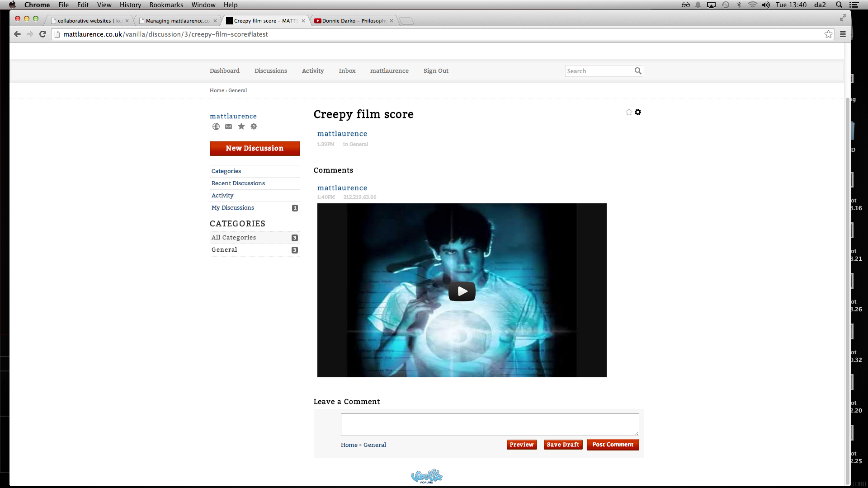Click the Vanilla Forums logo in footer
Screen dimensions: 868x488
coord(426,476)
